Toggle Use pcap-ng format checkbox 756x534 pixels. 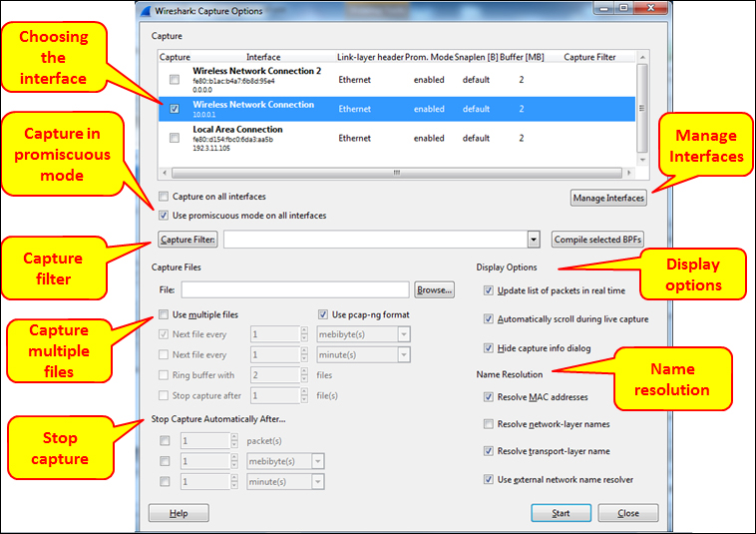(x=323, y=314)
